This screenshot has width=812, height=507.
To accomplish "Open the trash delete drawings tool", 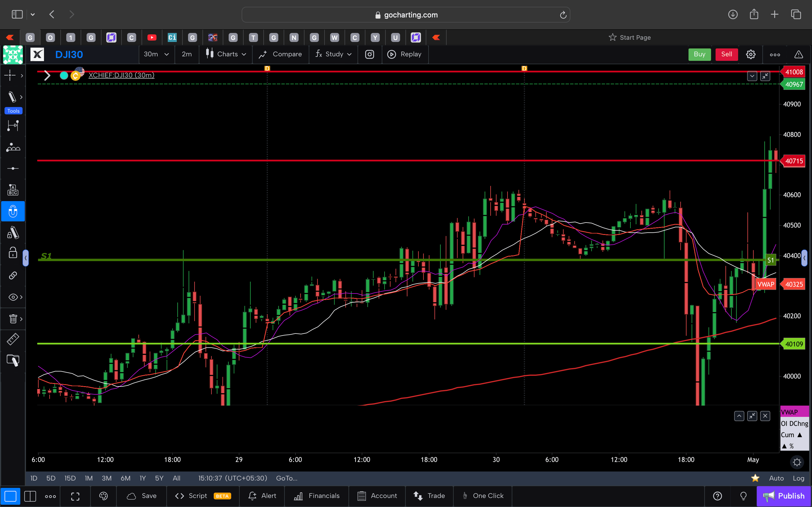I will click(12, 319).
